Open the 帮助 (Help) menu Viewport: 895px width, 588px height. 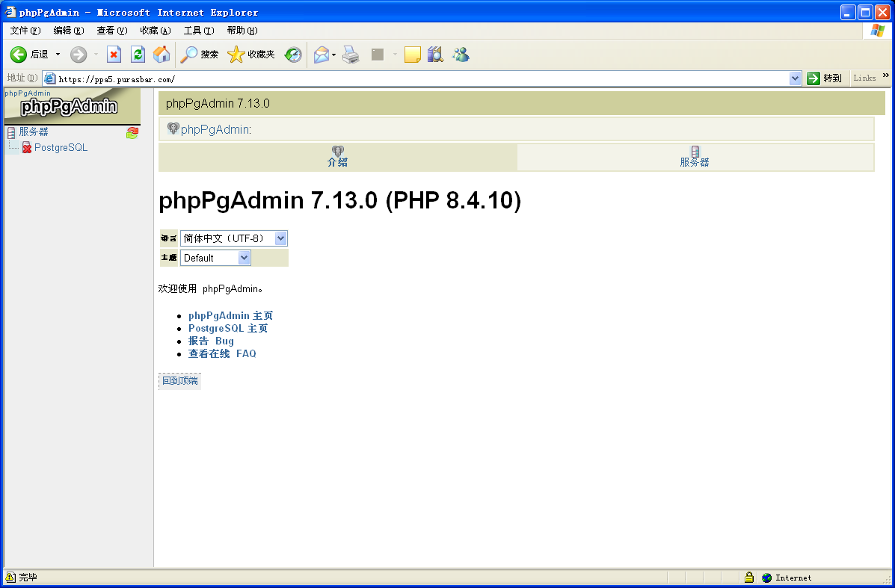[x=242, y=31]
